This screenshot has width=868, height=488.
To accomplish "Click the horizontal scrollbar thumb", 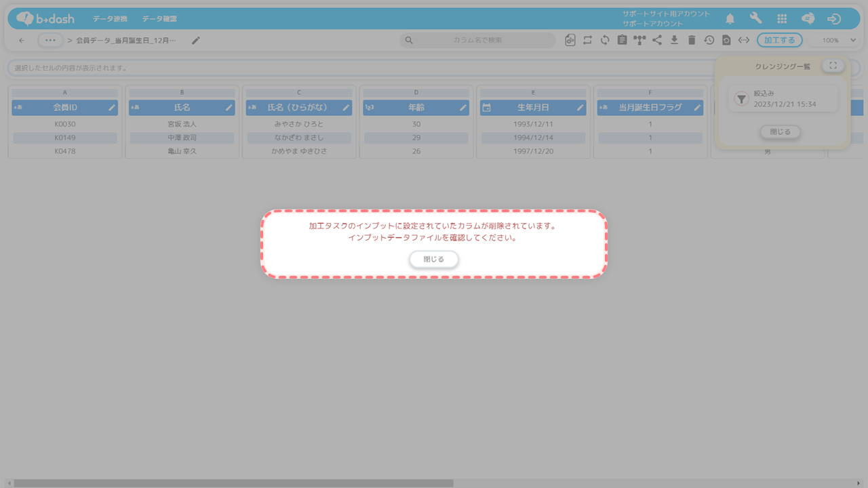I will click(233, 483).
